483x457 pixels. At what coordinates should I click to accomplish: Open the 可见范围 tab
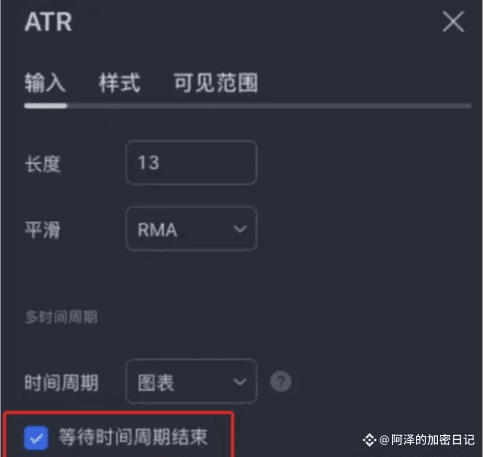(x=216, y=83)
